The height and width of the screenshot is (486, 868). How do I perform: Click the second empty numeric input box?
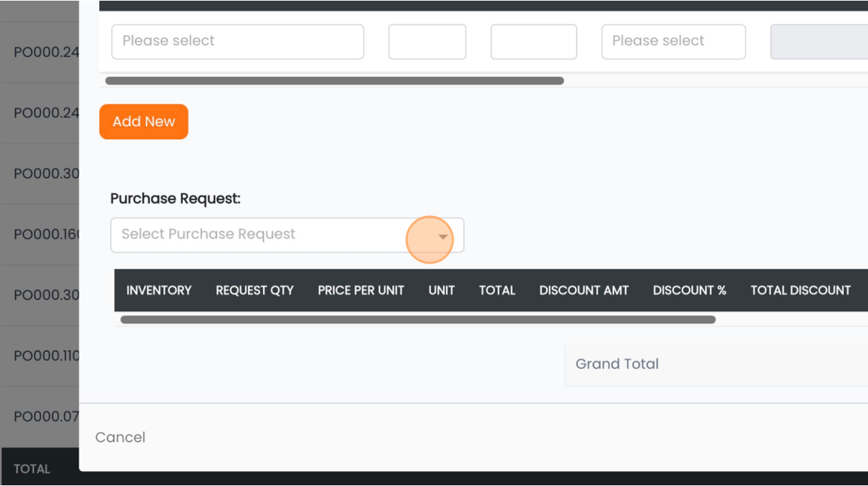[534, 42]
